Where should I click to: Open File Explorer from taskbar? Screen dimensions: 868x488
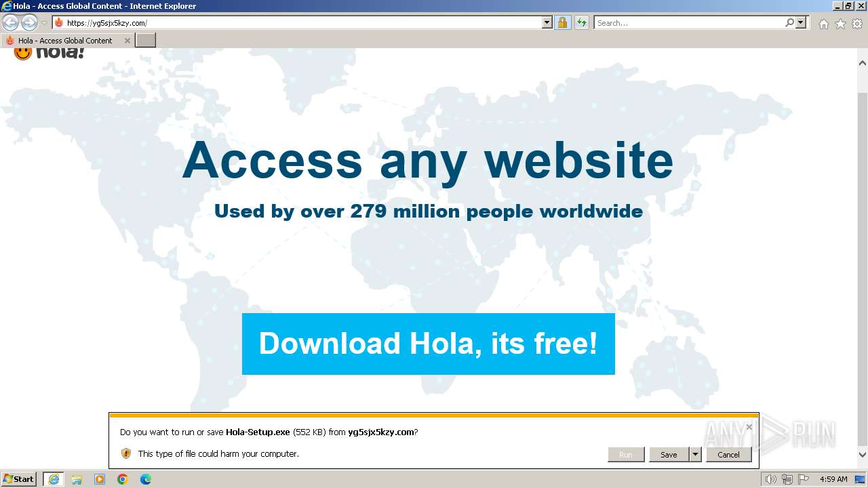(x=77, y=479)
